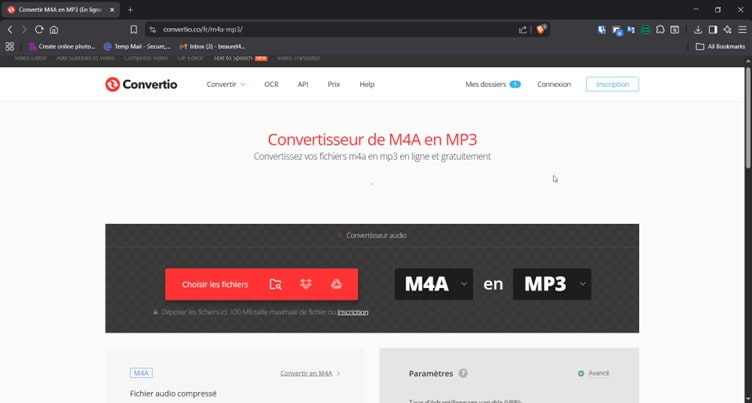Close the Convertio M4A en MP3 tab

[x=112, y=10]
